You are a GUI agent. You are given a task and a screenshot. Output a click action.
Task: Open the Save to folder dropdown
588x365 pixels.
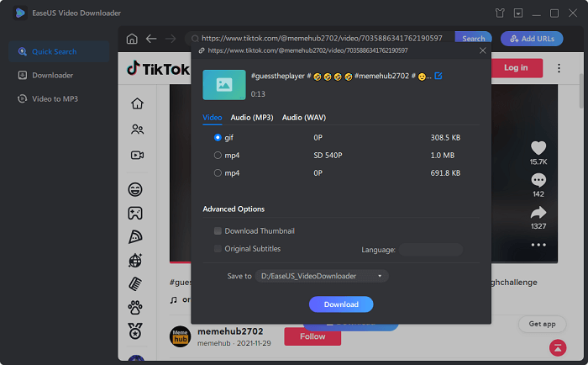coord(323,276)
